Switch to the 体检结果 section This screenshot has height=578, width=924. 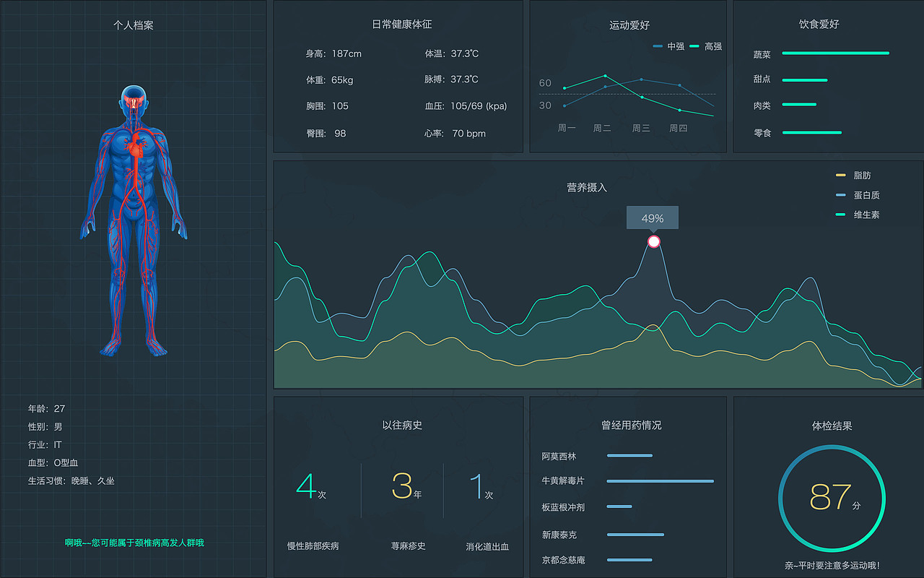coord(831,426)
